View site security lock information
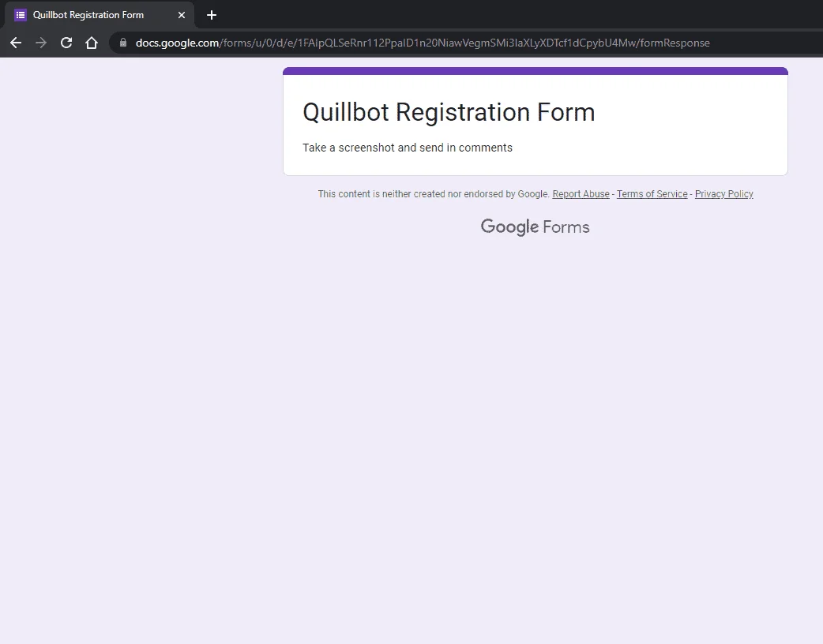823x644 pixels. [123, 43]
